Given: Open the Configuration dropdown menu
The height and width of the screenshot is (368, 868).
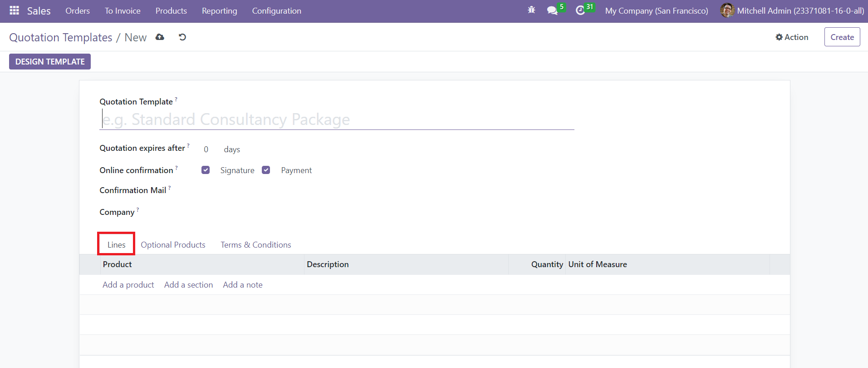Looking at the screenshot, I should click(276, 11).
